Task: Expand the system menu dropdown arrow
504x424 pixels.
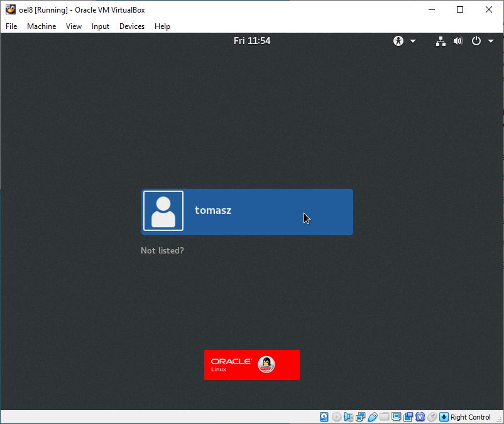Action: (x=491, y=41)
